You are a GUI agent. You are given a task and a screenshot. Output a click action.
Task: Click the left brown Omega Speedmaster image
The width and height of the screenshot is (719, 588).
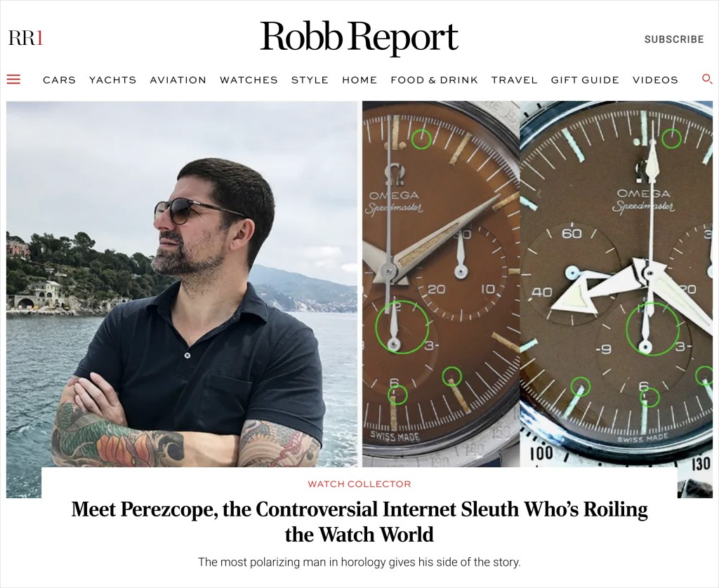pos(441,284)
